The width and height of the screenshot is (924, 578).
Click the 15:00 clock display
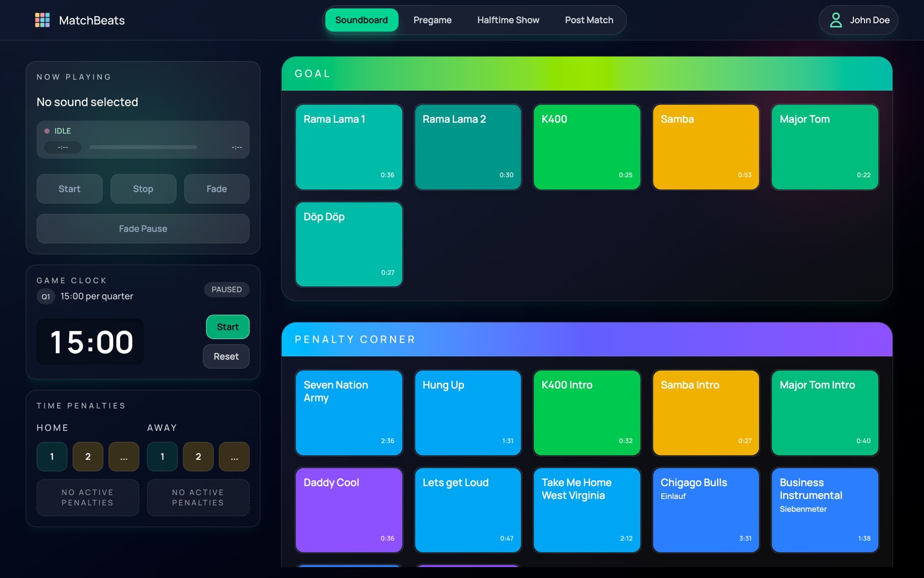pos(90,342)
